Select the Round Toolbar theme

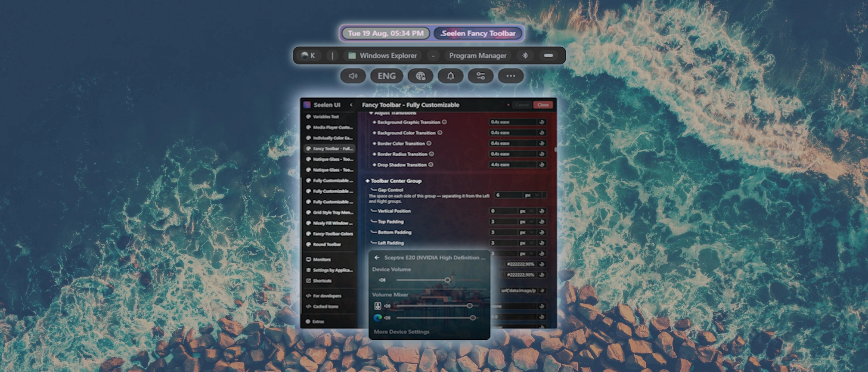(x=329, y=245)
